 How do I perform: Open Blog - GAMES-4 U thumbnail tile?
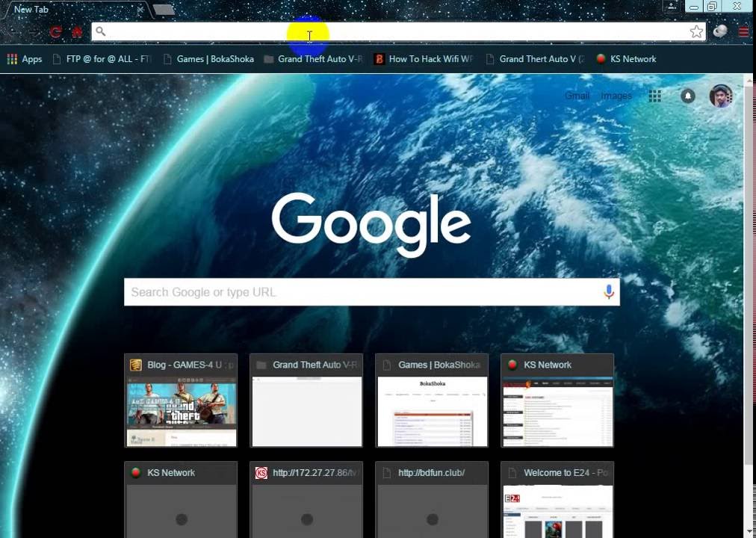tap(181, 401)
